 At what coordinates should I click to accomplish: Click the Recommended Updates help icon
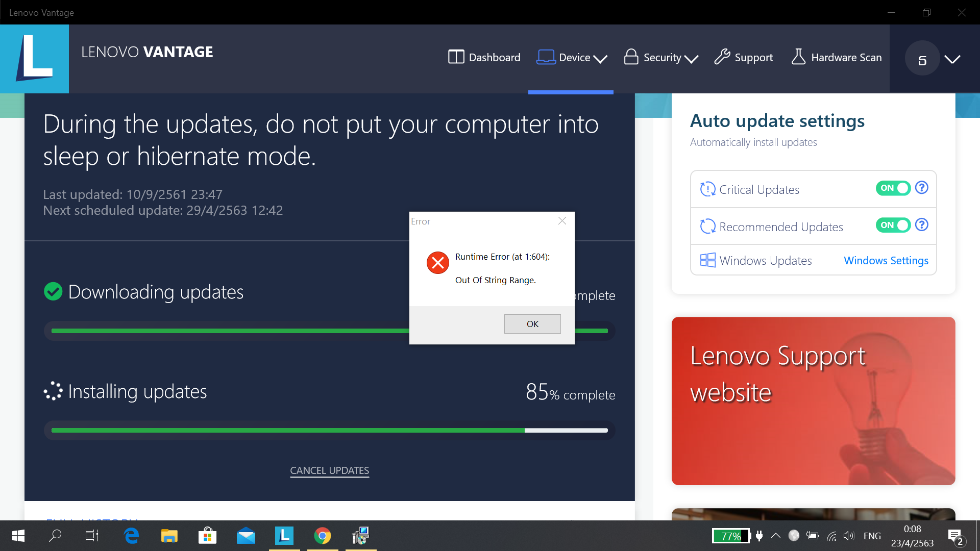921,225
